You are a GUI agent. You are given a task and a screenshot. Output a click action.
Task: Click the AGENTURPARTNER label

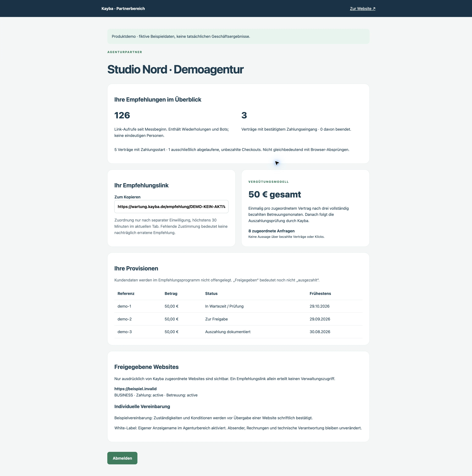pos(125,52)
